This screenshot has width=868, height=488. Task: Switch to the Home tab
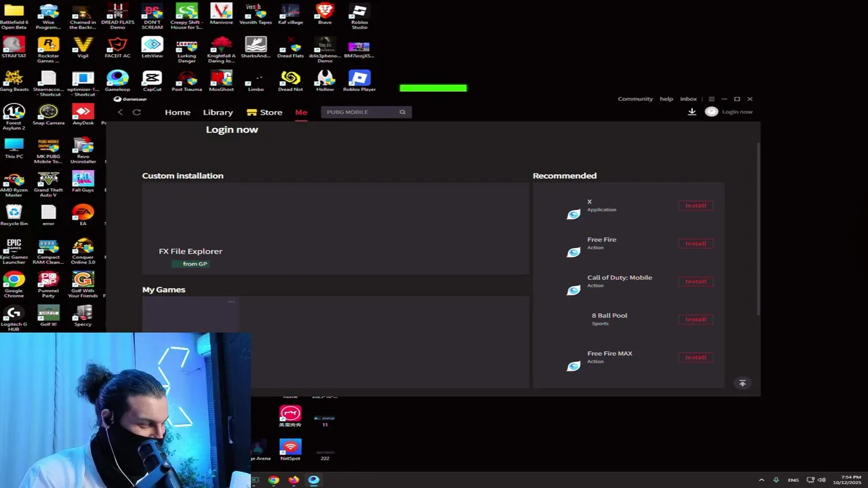click(x=178, y=113)
